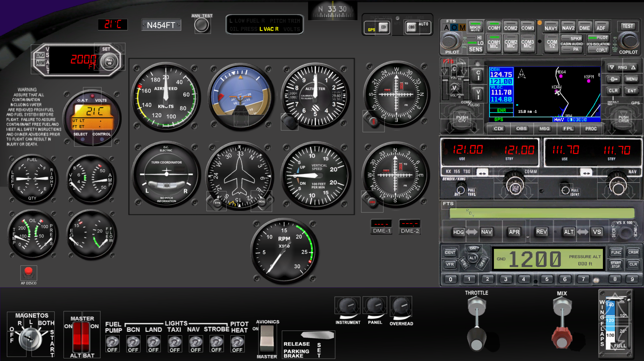Click the NAV frequency swap arrow button
The height and width of the screenshot is (361, 644).
[x=586, y=173]
